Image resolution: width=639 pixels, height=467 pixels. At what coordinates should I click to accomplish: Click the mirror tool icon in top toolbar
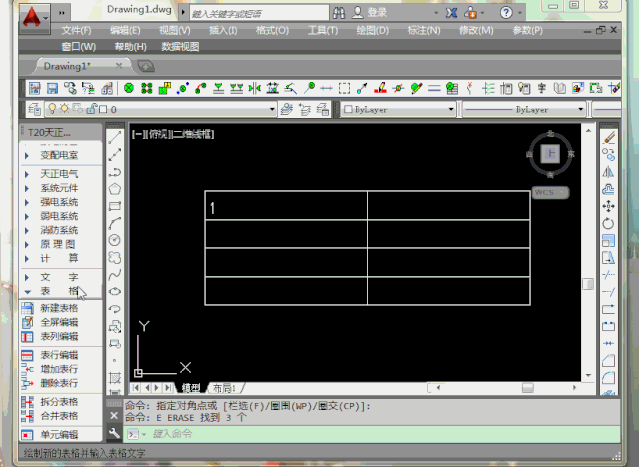(x=255, y=88)
